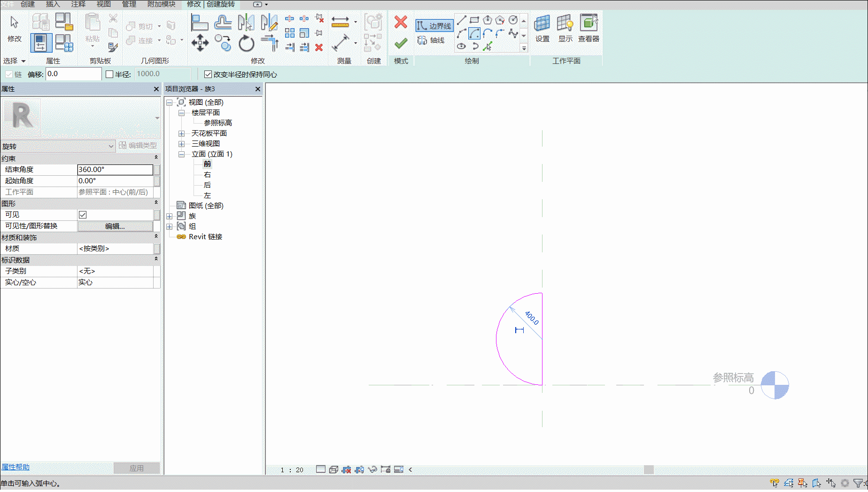Finish edit mode with the green checkmark

(400, 44)
